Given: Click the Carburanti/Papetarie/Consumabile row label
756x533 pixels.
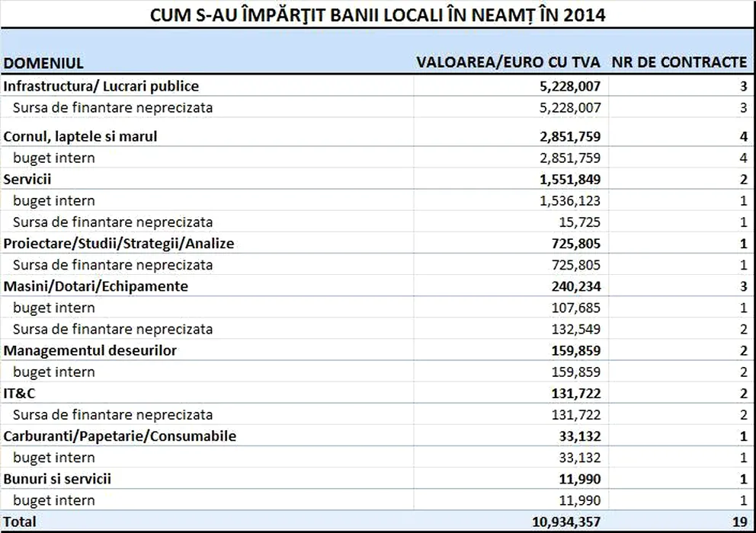Looking at the screenshot, I should coord(120,436).
